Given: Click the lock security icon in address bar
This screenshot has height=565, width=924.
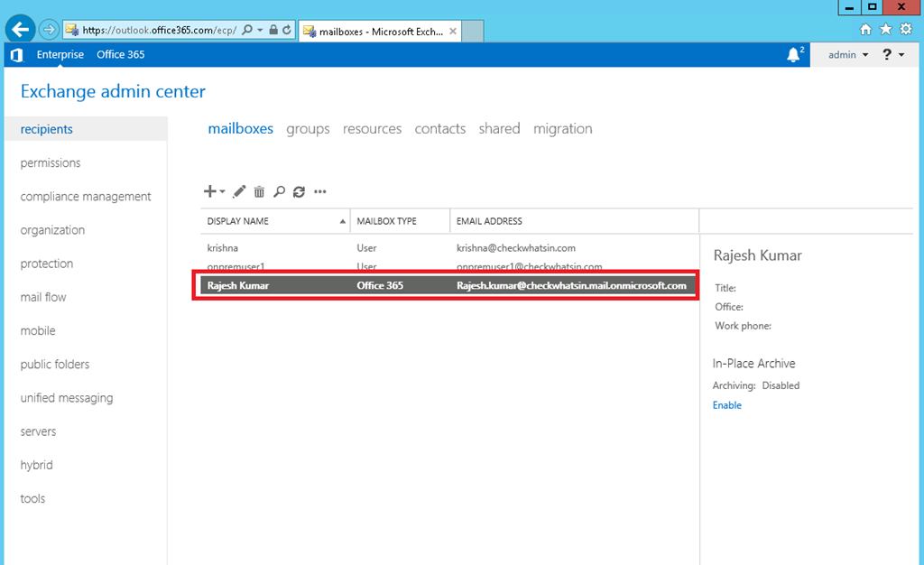Looking at the screenshot, I should (x=273, y=30).
